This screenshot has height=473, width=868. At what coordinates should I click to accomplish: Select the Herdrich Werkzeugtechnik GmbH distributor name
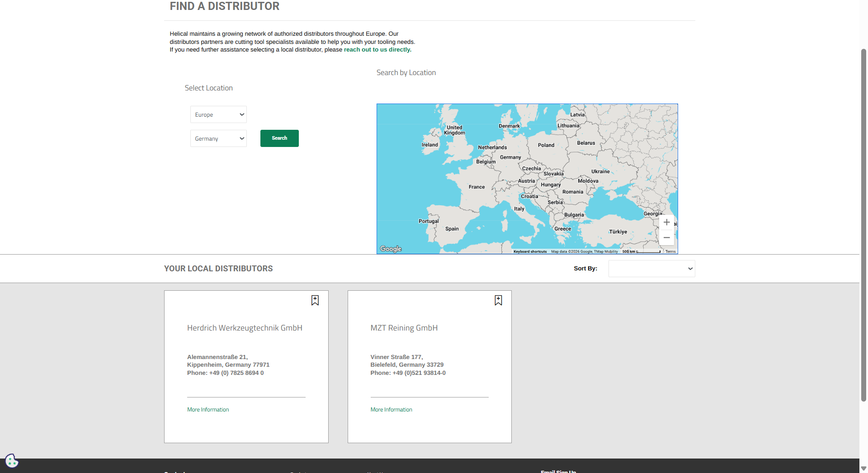(x=245, y=328)
